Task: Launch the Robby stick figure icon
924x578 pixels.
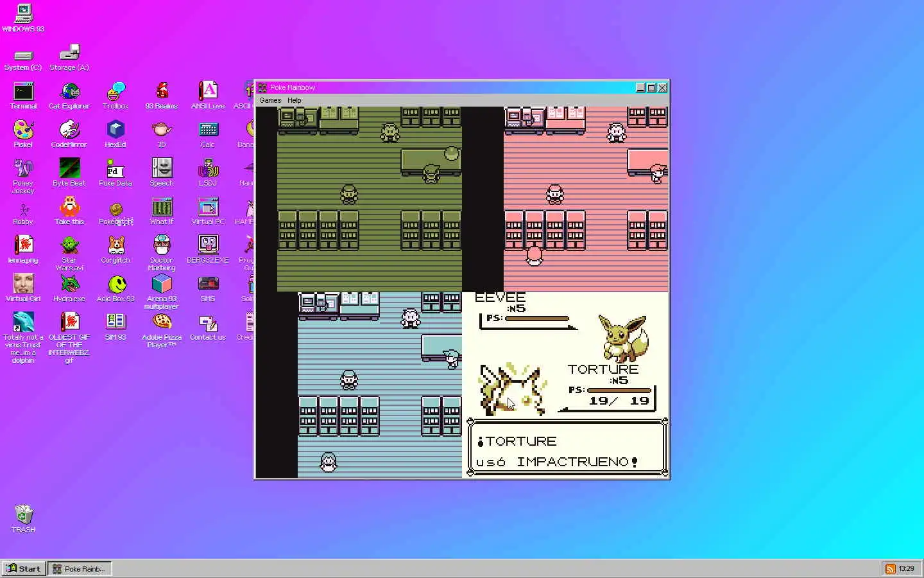Action: [x=23, y=214]
